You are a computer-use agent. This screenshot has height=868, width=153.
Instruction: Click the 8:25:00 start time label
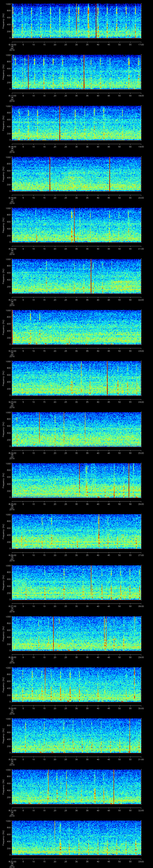[x=12, y=504]
